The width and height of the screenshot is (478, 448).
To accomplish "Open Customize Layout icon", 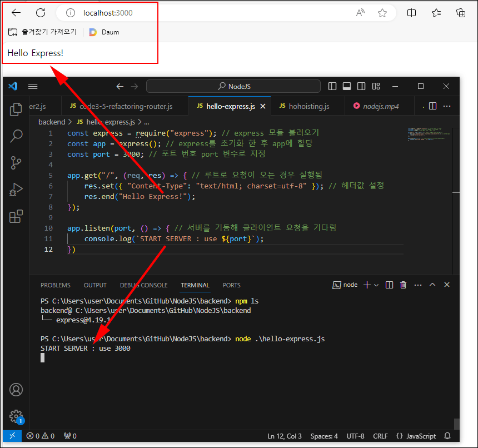I will (376, 86).
